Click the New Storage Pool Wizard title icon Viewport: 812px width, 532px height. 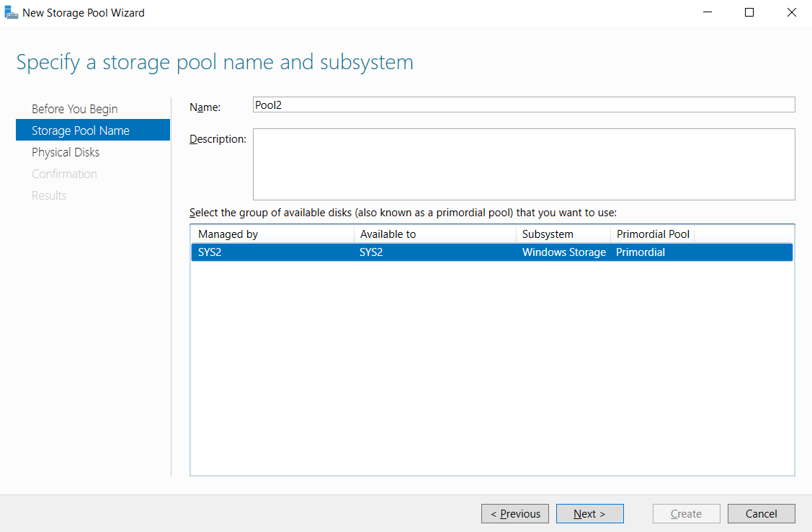(x=11, y=12)
